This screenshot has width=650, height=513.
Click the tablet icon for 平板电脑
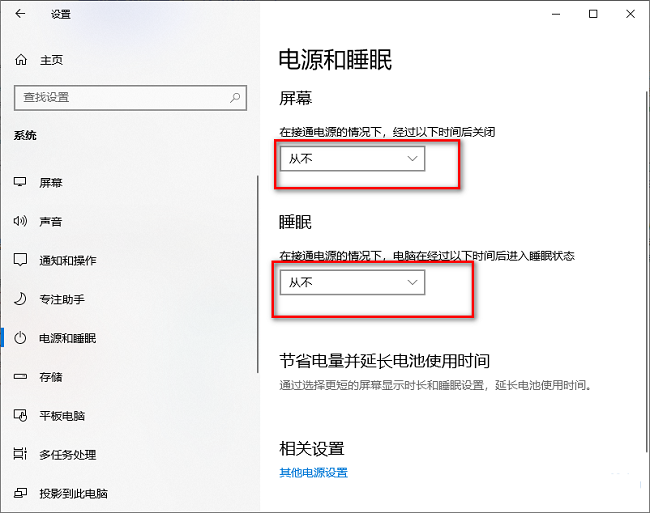tap(20, 415)
